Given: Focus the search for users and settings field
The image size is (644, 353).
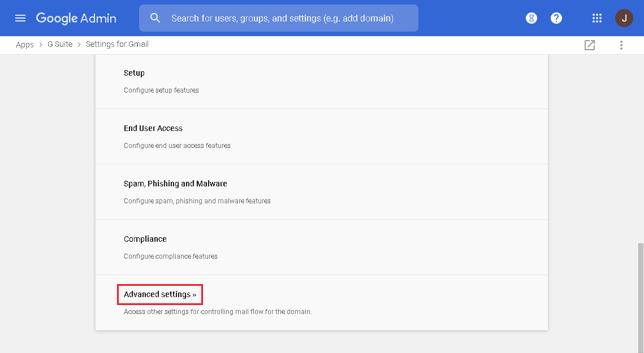Looking at the screenshot, I should 283,18.
